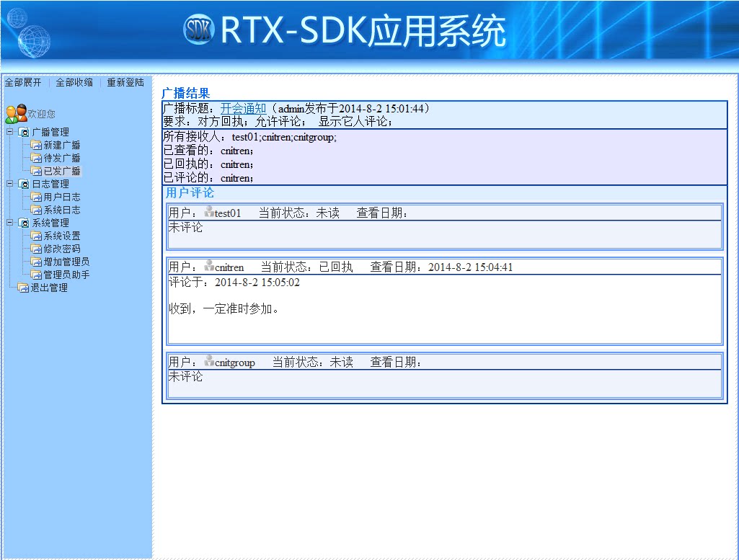
Task: Open 管理员助手 in sidebar
Action: pyautogui.click(x=66, y=275)
